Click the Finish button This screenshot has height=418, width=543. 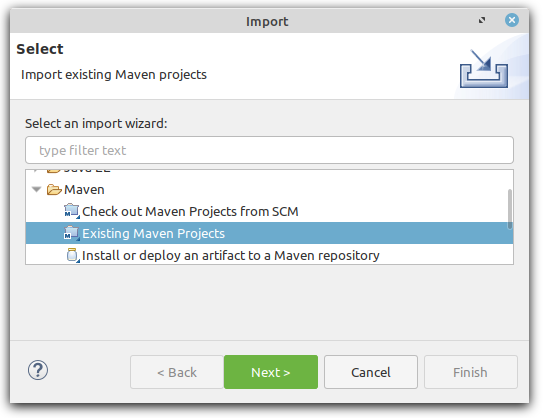pos(471,372)
